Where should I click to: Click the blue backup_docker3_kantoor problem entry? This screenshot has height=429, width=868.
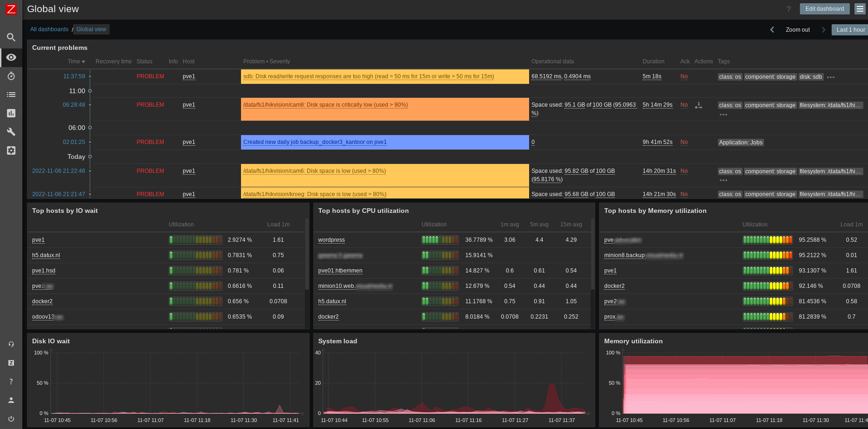[x=315, y=142]
